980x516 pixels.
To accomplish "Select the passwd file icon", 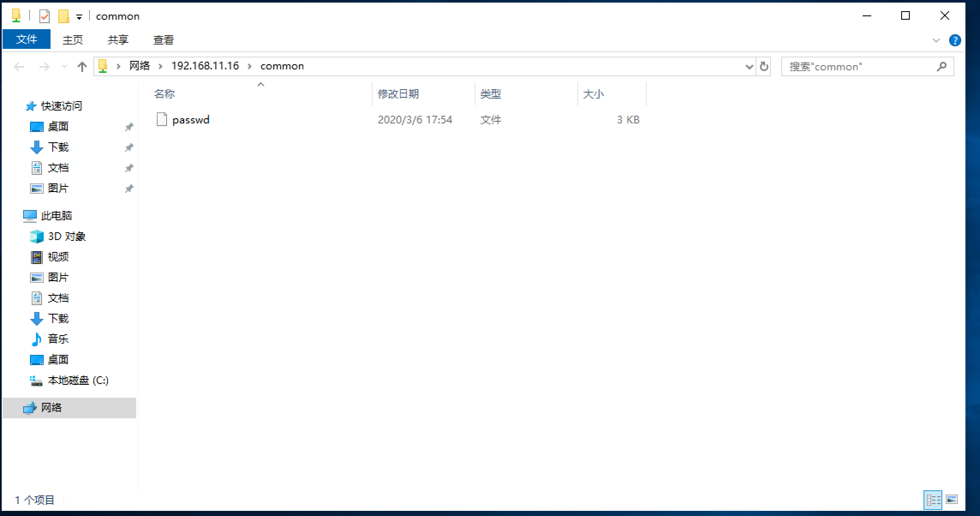I will 162,120.
